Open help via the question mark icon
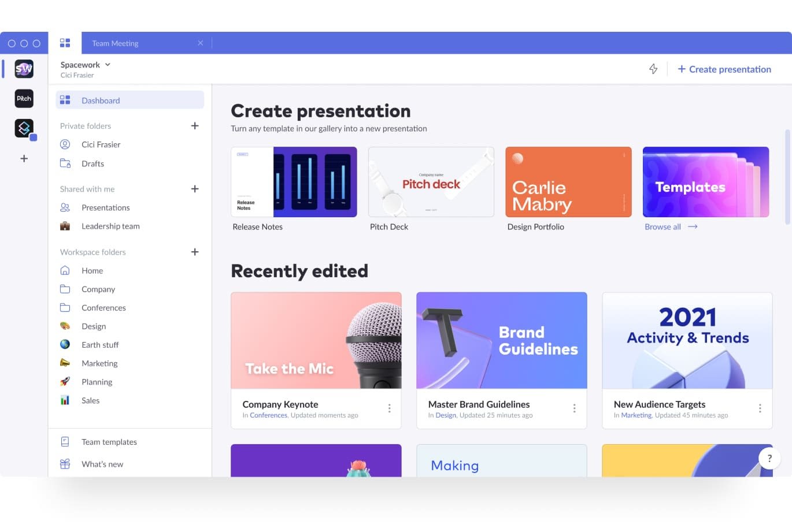Image resolution: width=792 pixels, height=532 pixels. click(769, 457)
